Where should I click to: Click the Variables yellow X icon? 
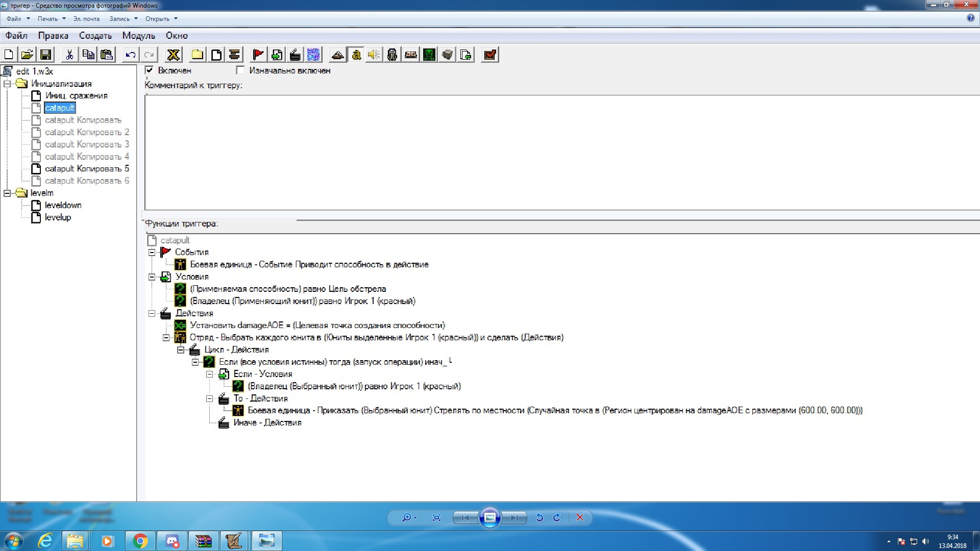tap(174, 55)
